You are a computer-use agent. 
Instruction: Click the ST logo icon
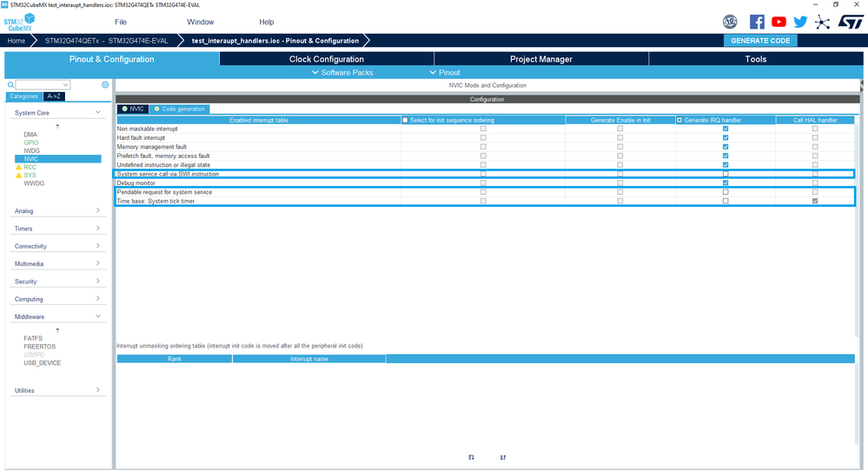point(850,22)
